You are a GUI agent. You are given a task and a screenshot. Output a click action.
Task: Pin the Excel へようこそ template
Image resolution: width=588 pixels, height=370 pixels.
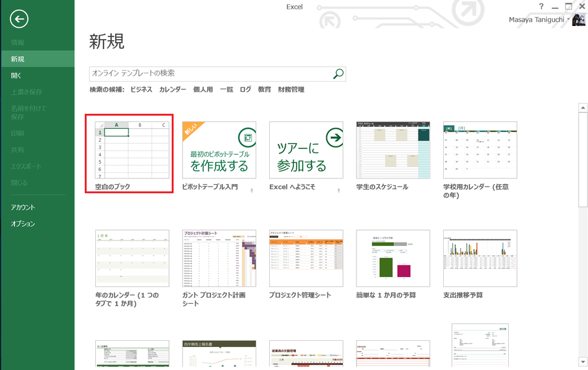(x=339, y=190)
